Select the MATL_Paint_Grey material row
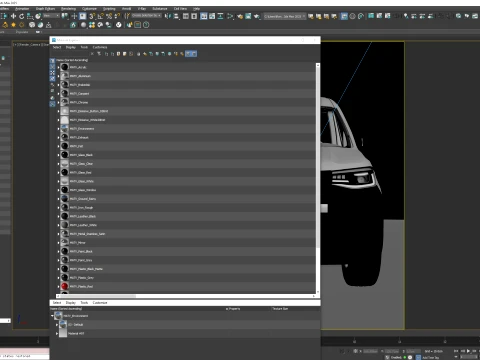 [x=186, y=260]
